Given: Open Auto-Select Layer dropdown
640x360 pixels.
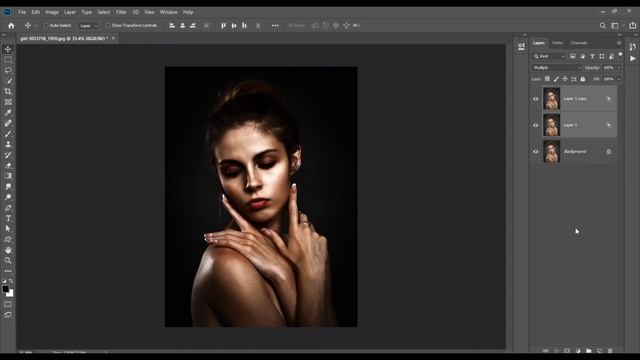Looking at the screenshot, I should [89, 26].
